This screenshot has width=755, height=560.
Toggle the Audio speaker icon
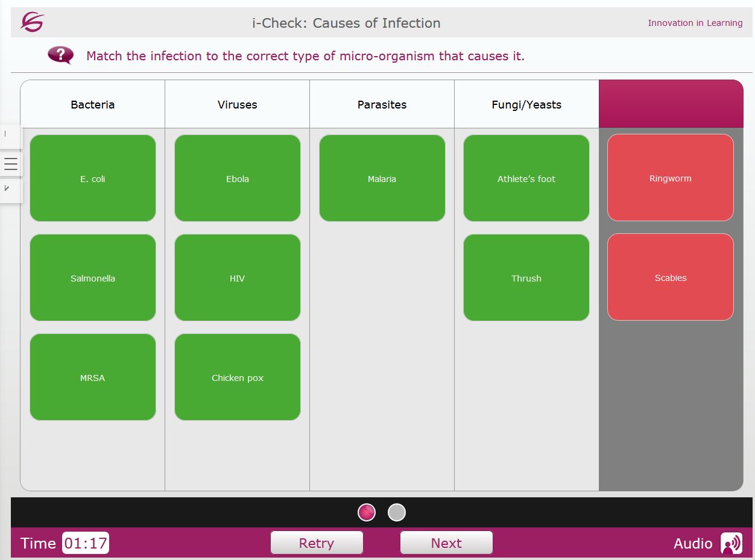point(731,543)
